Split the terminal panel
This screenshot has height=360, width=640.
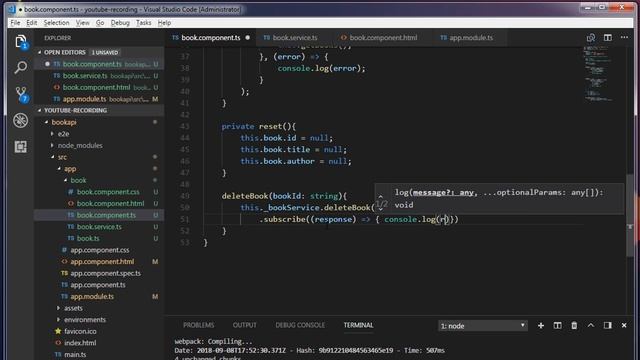tap(558, 325)
